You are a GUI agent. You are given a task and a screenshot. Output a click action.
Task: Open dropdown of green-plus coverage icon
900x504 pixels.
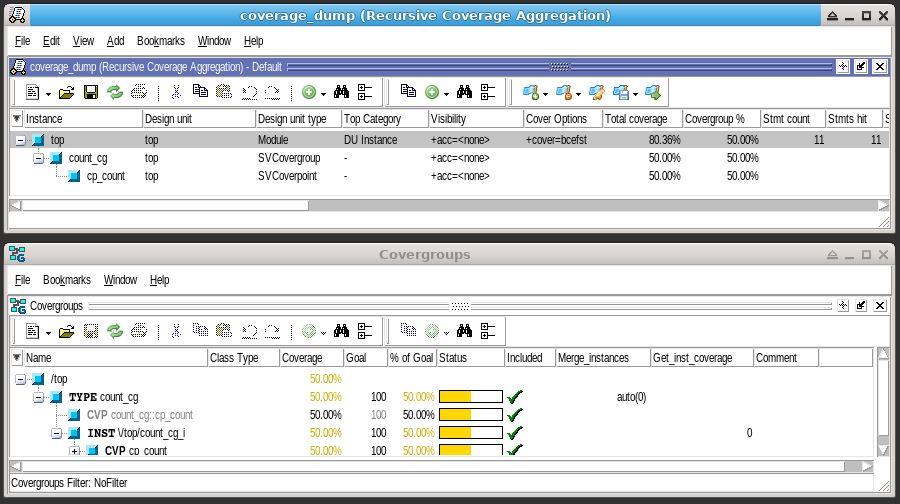pyautogui.click(x=545, y=94)
